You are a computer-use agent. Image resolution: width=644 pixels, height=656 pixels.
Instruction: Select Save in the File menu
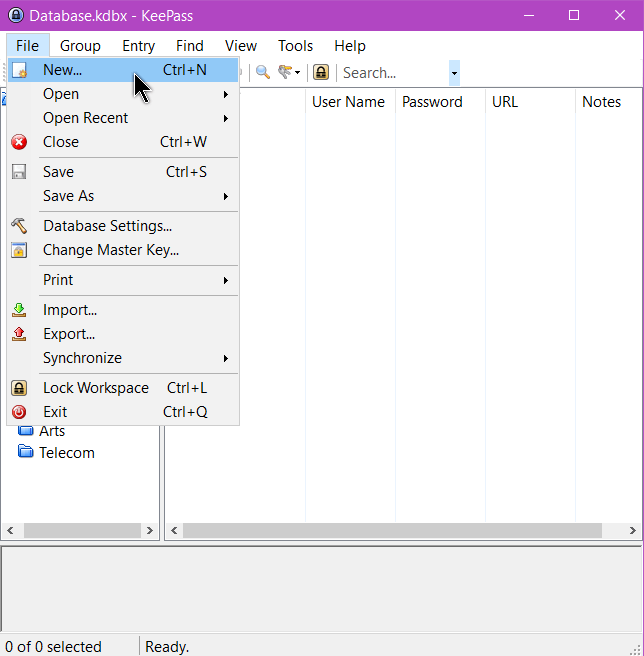(123, 172)
